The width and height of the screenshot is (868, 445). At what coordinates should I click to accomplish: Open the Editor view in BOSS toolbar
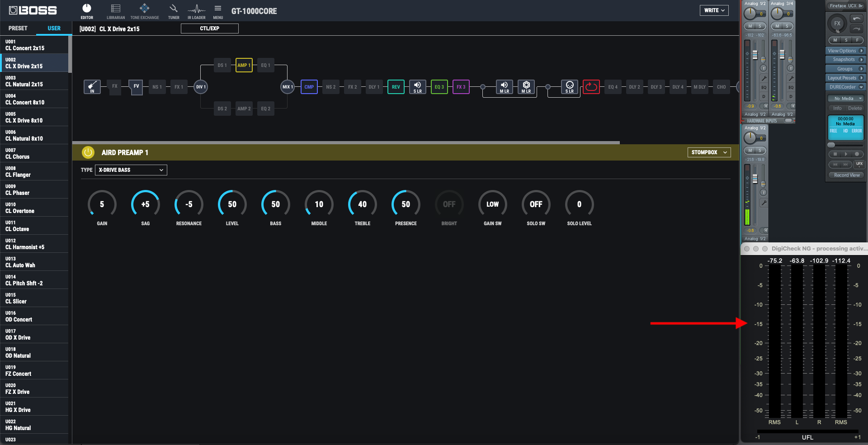[87, 11]
